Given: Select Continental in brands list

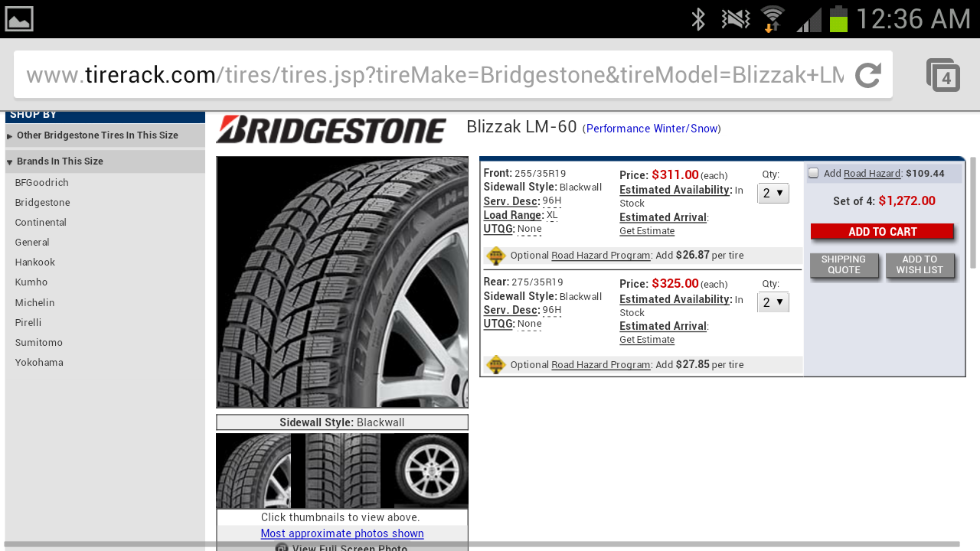Looking at the screenshot, I should (x=41, y=223).
